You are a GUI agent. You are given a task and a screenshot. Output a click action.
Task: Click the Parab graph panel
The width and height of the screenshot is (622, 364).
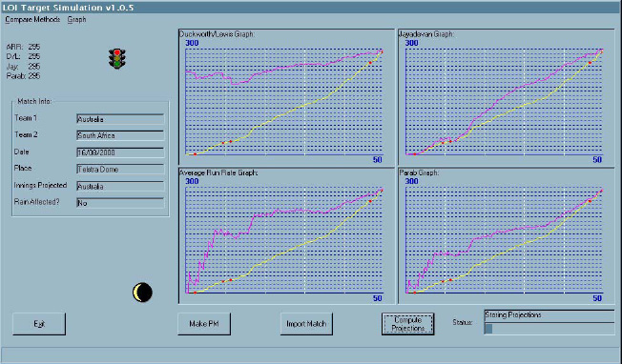click(x=507, y=235)
